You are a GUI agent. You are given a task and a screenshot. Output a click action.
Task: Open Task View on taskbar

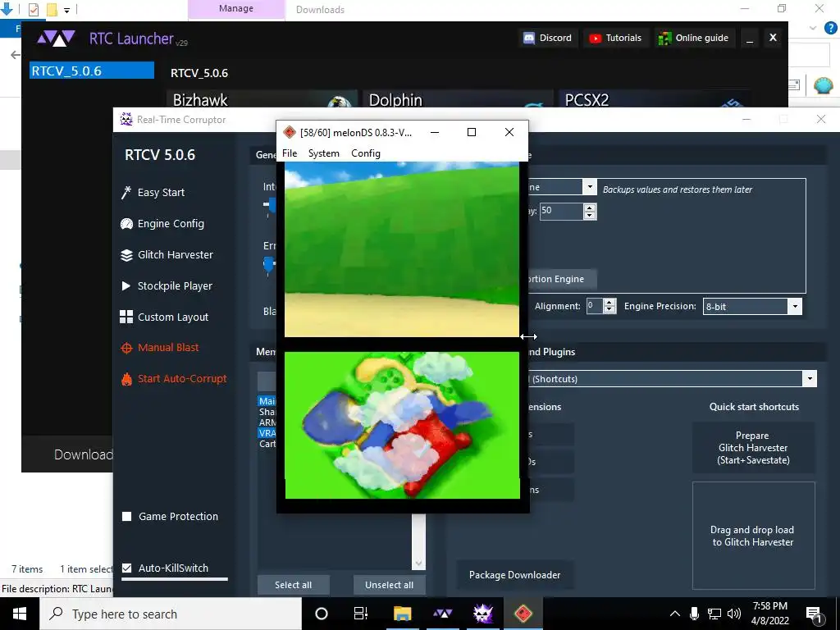point(361,614)
